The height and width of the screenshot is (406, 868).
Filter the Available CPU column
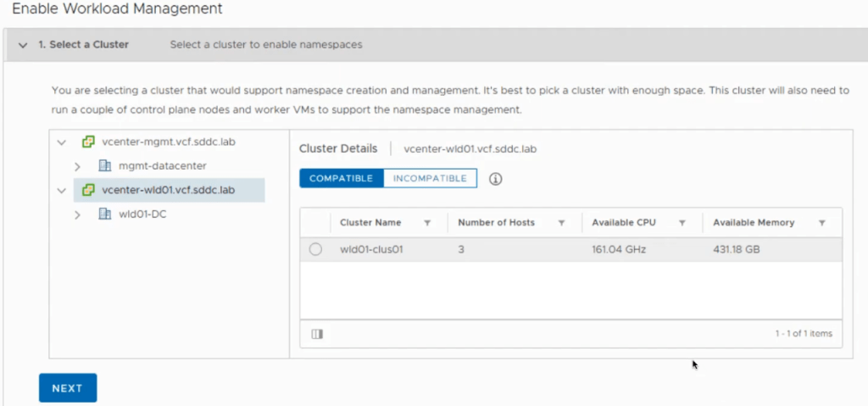pyautogui.click(x=682, y=223)
